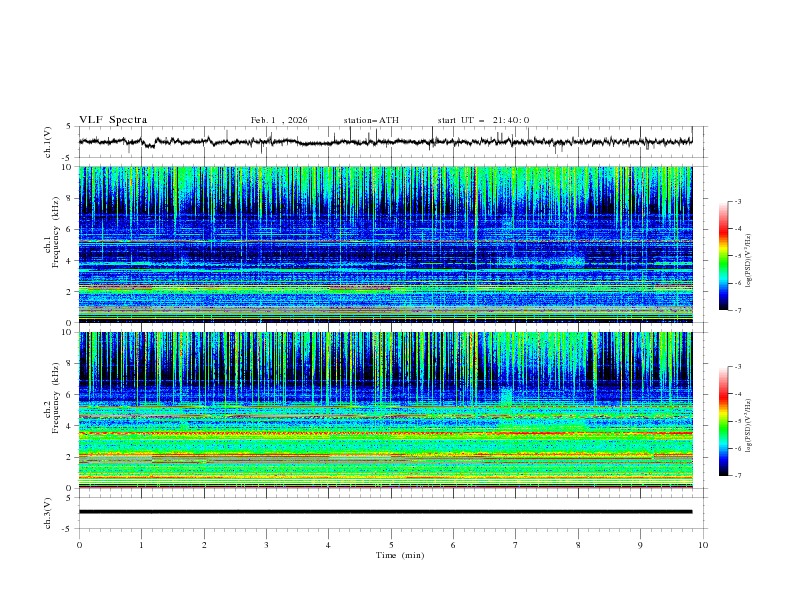The height and width of the screenshot is (612, 792).
Task: Click the 'start UT = 21:40:0' label
Action: tap(483, 120)
